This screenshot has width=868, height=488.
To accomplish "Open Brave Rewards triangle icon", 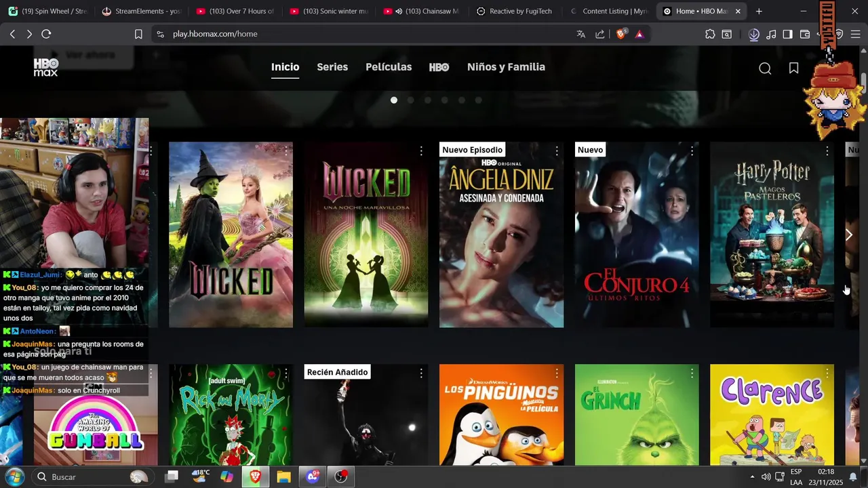I will tap(639, 34).
